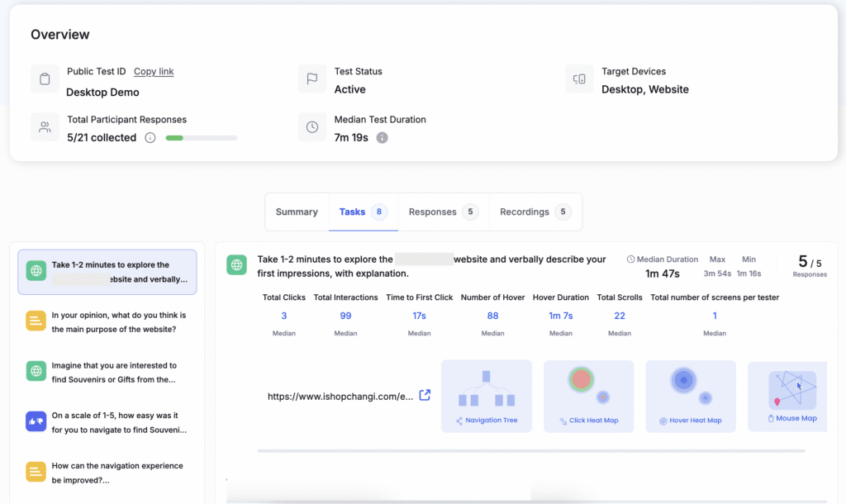Click the info icon beside 5/21 collected
The height and width of the screenshot is (504, 846).
(x=150, y=138)
